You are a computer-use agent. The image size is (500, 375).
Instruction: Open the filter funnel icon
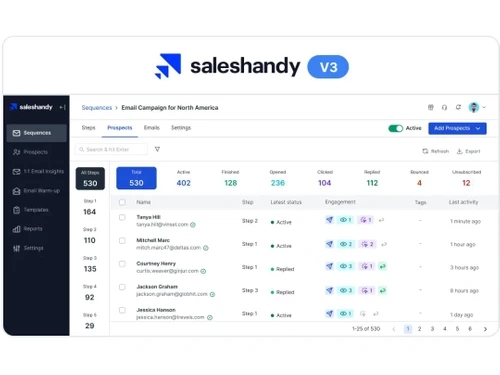(157, 149)
